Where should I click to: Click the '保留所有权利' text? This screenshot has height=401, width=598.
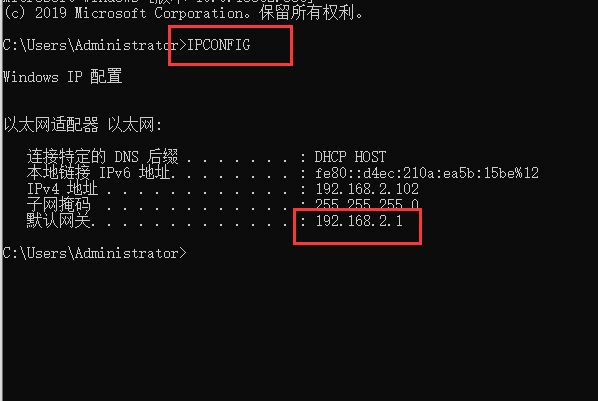pyautogui.click(x=307, y=13)
